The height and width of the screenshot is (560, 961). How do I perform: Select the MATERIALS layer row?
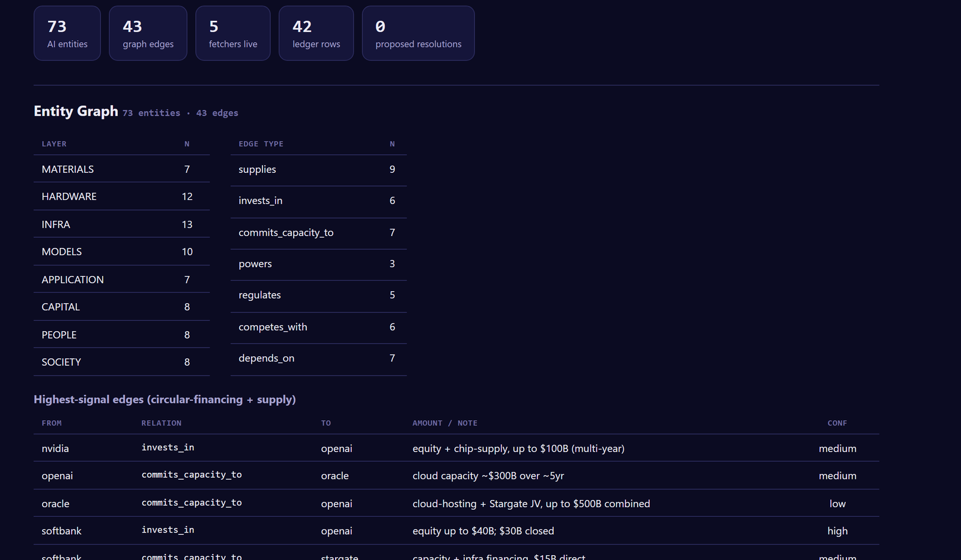tap(121, 169)
